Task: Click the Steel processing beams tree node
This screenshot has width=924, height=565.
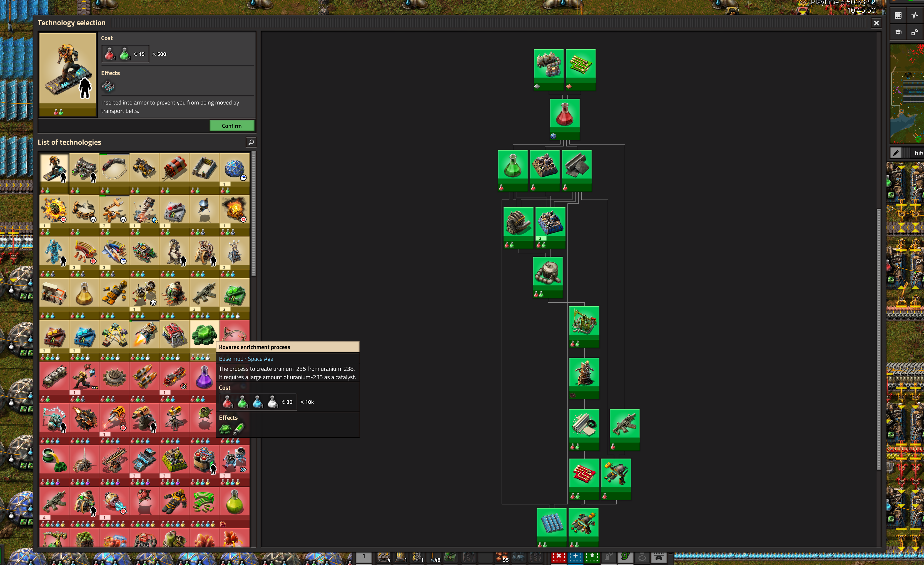Action: [577, 171]
